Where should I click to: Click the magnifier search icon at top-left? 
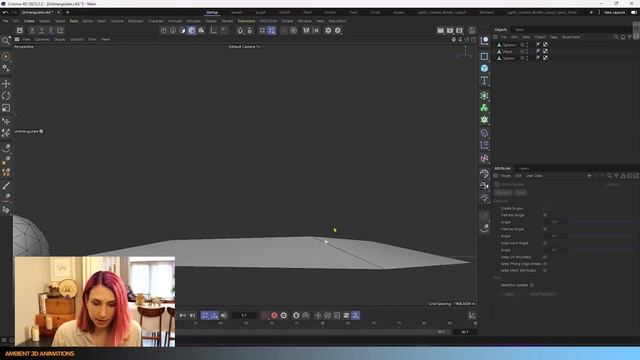pos(5,40)
